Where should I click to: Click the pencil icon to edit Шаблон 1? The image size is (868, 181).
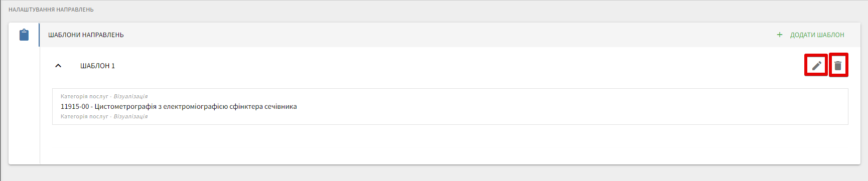pyautogui.click(x=816, y=65)
